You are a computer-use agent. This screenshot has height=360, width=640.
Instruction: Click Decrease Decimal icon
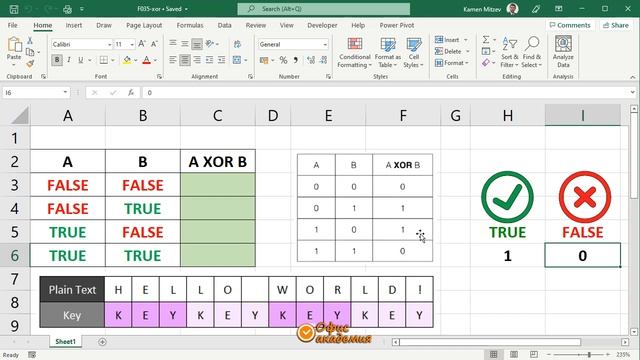coord(323,60)
